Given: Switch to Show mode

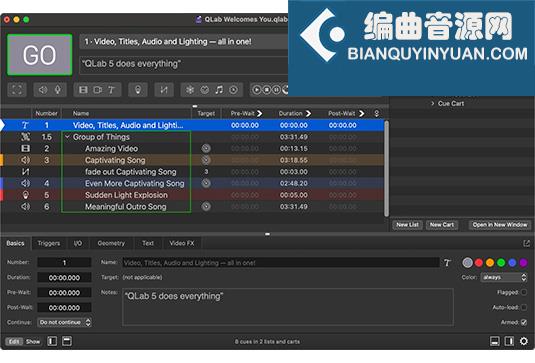Looking at the screenshot, I should [33, 341].
